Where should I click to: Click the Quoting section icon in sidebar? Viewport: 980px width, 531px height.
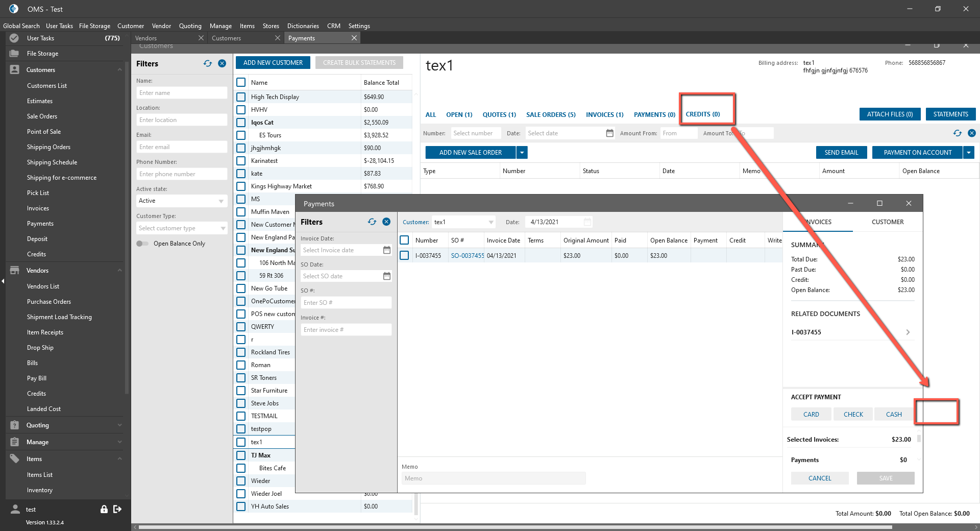tap(14, 425)
